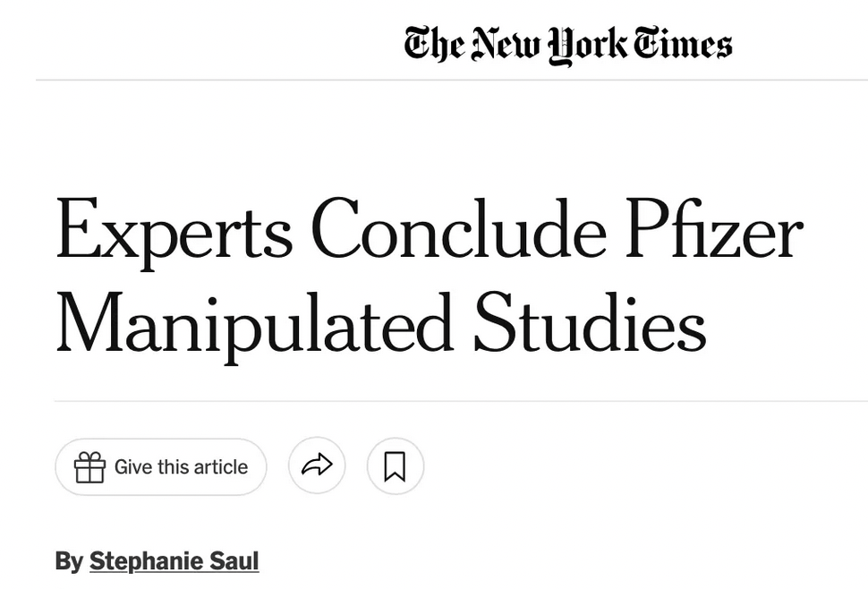The image size is (868, 589).
Task: Click the word "Stephanie" in the byline
Action: coord(145,561)
